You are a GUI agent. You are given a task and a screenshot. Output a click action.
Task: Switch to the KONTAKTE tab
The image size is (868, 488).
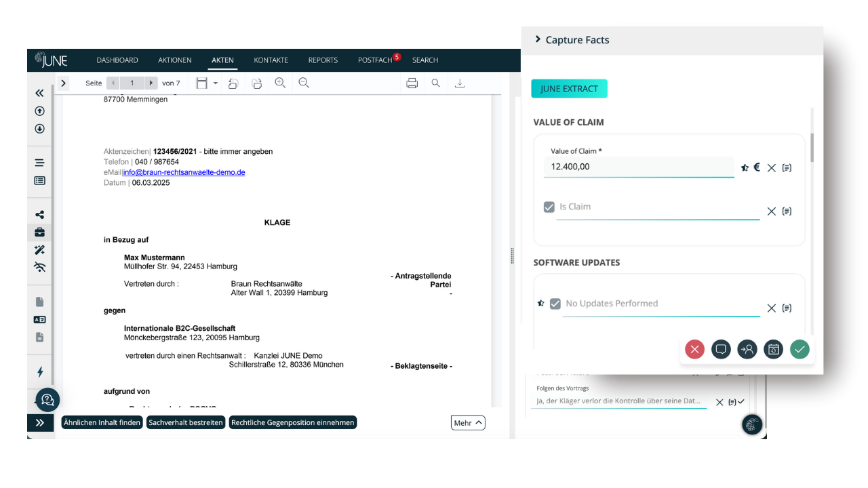[x=271, y=60]
